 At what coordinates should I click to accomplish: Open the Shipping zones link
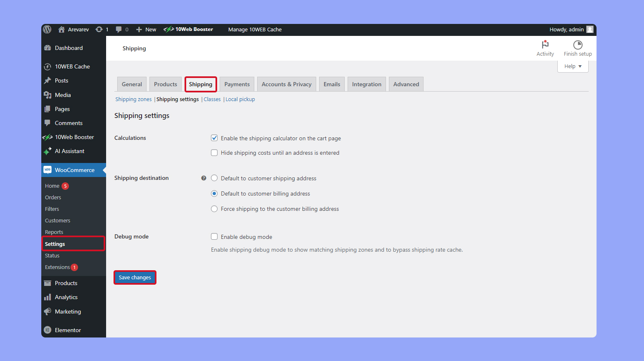[x=133, y=99]
